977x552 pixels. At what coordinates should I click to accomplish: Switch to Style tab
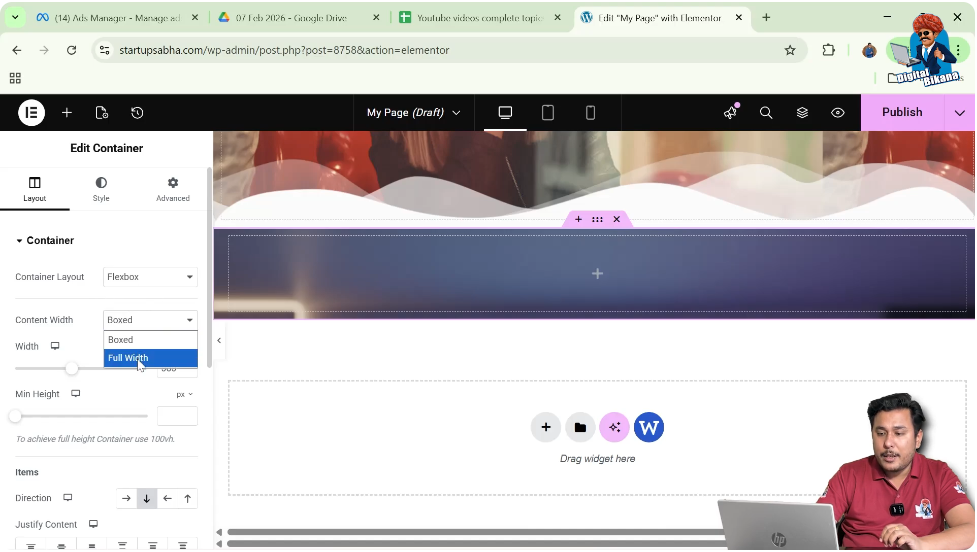pos(101,189)
